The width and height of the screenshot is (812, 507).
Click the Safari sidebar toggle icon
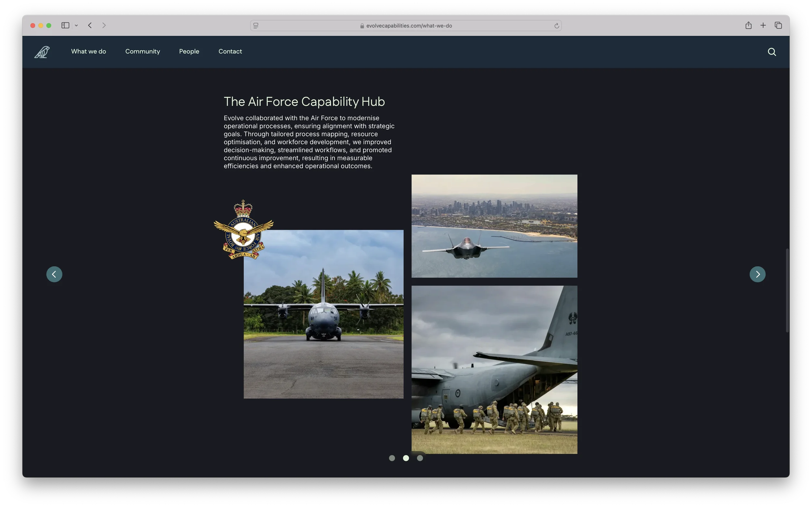click(65, 25)
